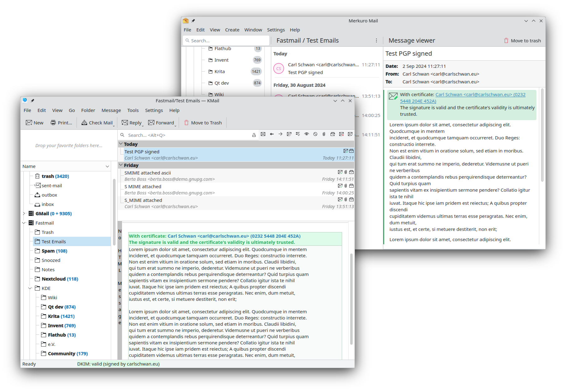
Task: Click the KMail message preview vertical scrollbar
Action: (x=351, y=299)
